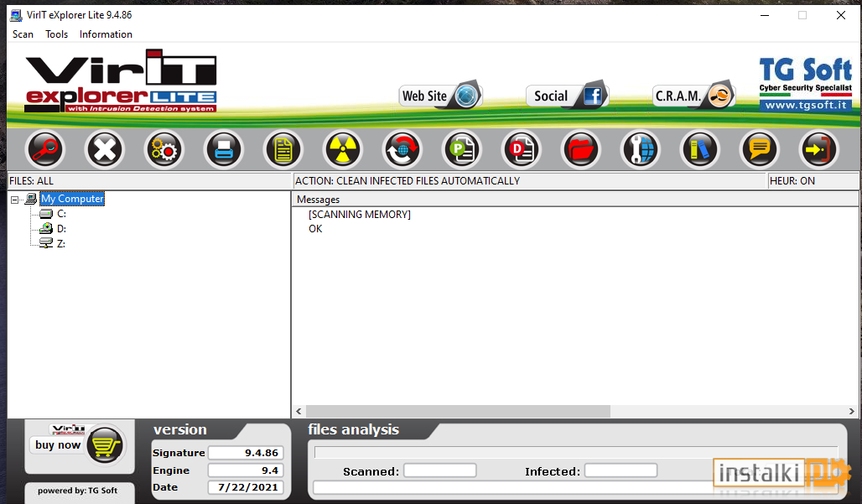Stop scan using the white X icon
This screenshot has height=504, width=862.
click(105, 149)
